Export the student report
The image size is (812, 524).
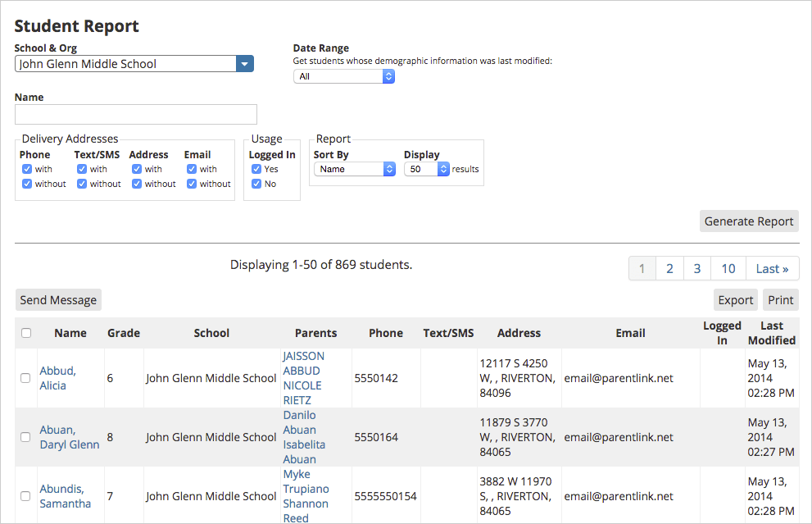point(735,299)
